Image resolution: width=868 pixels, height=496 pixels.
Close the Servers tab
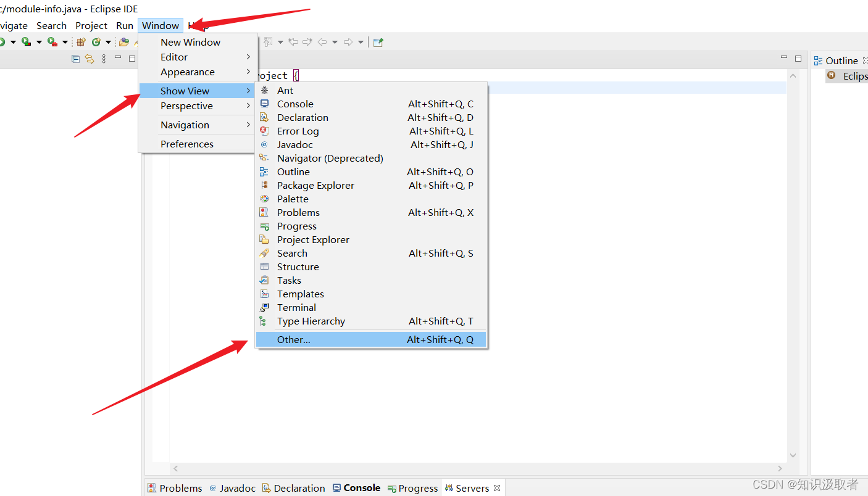pos(497,488)
